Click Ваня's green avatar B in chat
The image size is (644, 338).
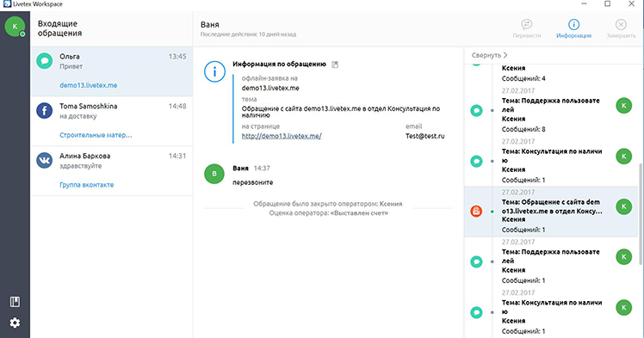pos(214,174)
